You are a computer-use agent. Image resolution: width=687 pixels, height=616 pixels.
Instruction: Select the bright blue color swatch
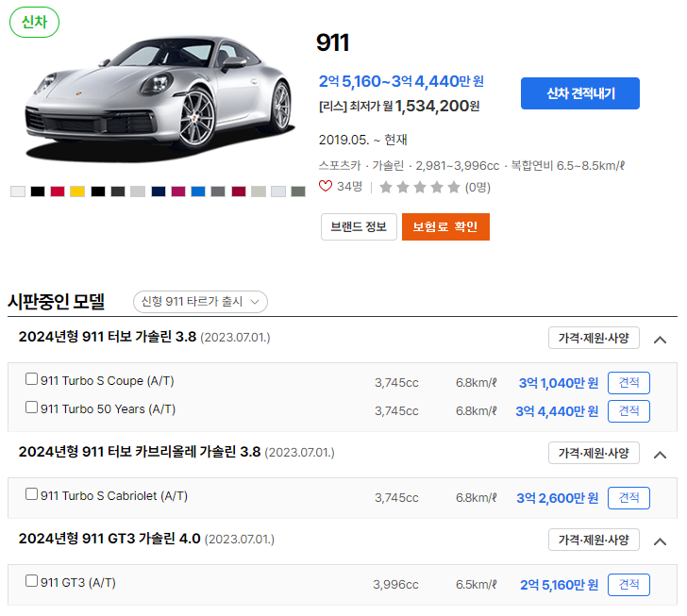tap(198, 191)
